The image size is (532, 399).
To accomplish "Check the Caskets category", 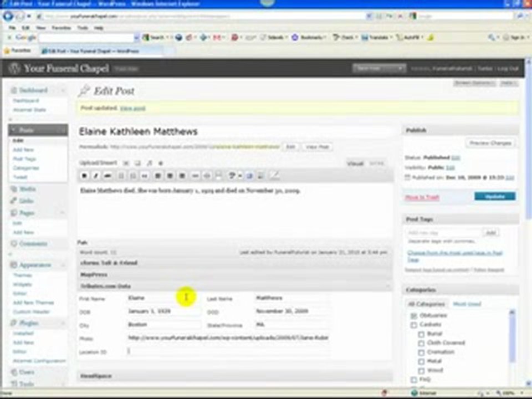I will (413, 325).
